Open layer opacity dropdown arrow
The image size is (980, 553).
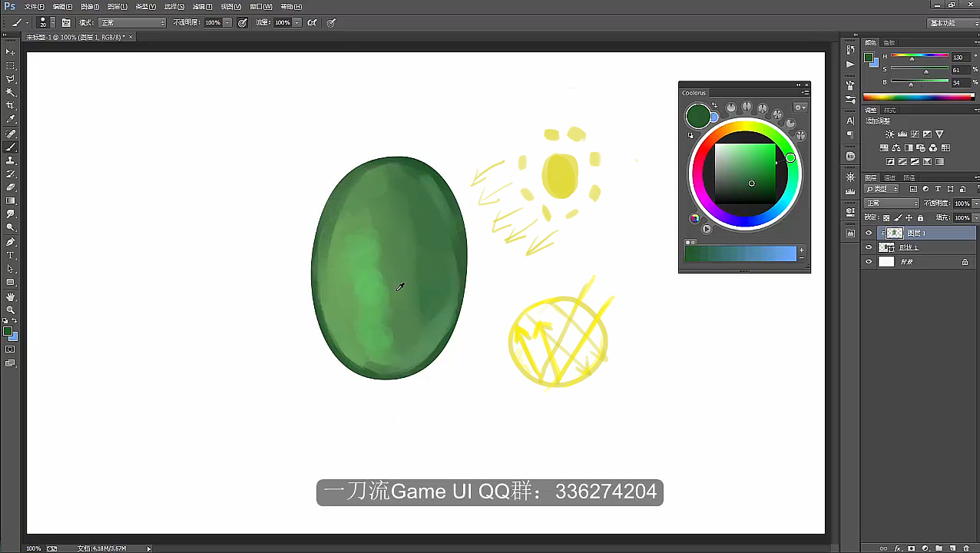[x=975, y=204]
